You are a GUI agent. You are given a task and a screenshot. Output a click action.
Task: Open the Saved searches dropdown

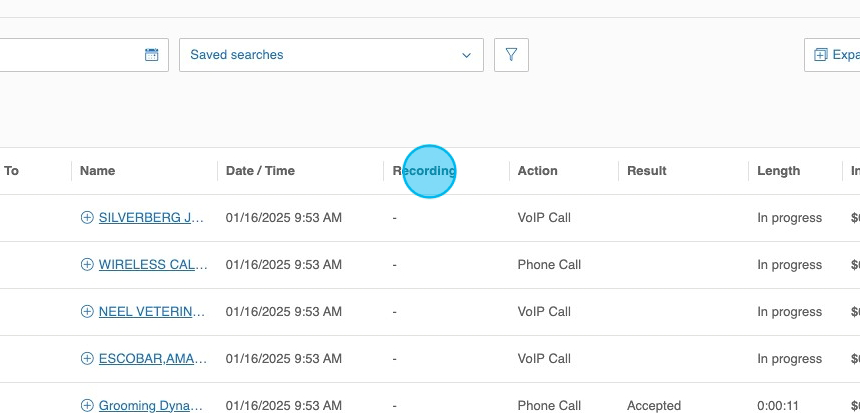click(x=331, y=55)
